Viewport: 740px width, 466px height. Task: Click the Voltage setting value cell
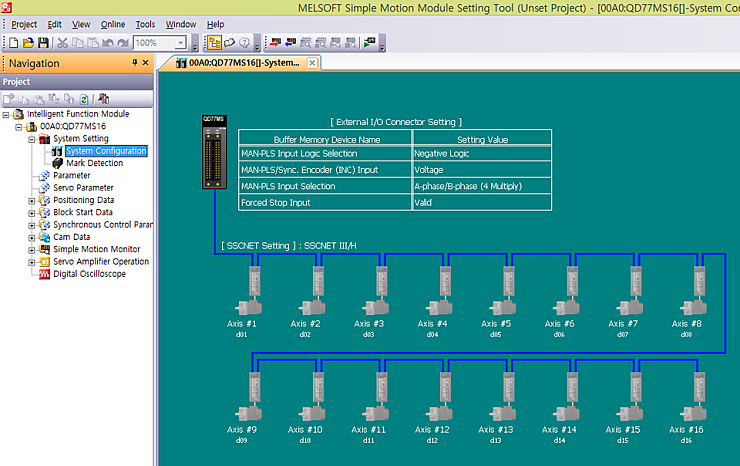(482, 169)
